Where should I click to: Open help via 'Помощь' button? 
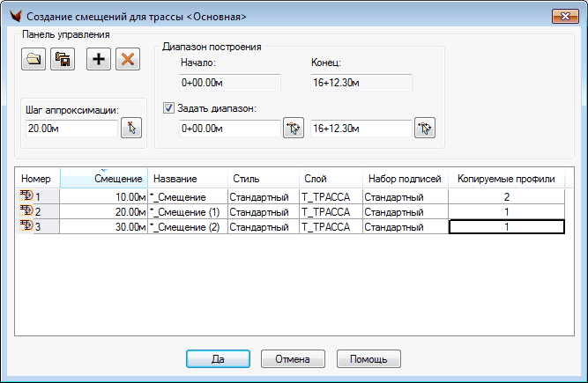tap(368, 359)
